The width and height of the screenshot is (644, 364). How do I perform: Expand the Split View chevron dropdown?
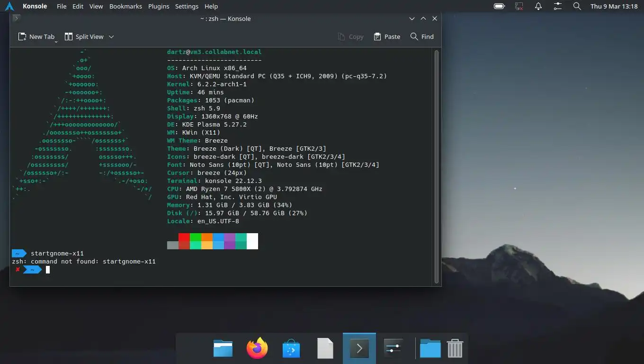point(111,36)
